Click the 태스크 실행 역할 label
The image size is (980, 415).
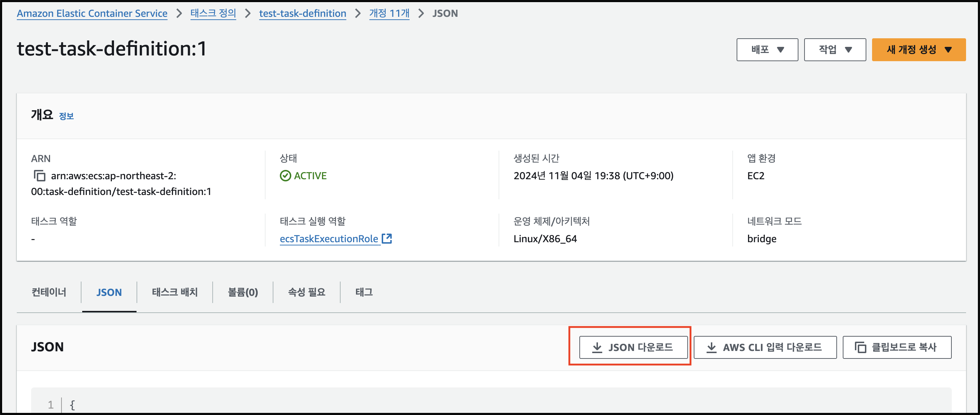[x=312, y=221]
